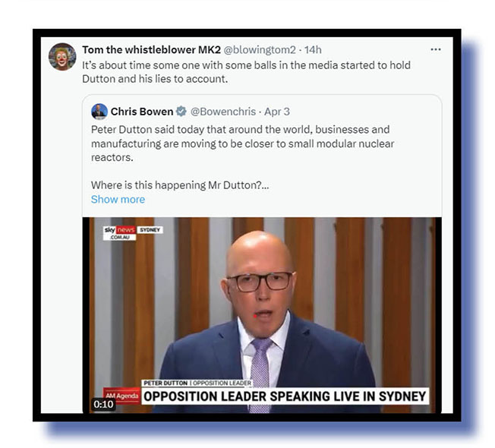This screenshot has width=495, height=448.
Task: Open the @blowingtom2 handle
Action: tap(260, 49)
